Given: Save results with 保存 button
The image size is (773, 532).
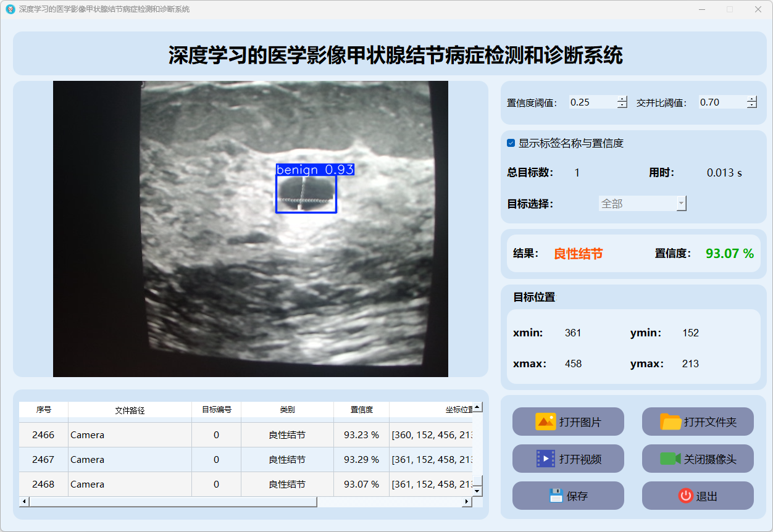Looking at the screenshot, I should [x=568, y=496].
